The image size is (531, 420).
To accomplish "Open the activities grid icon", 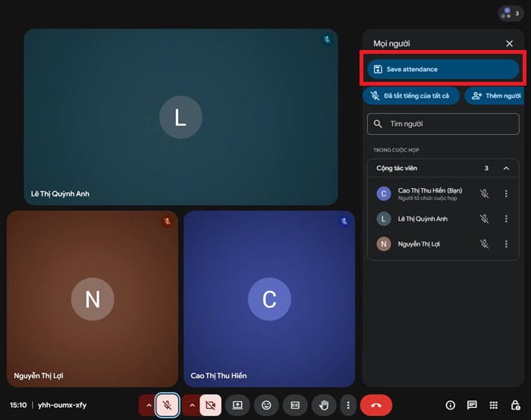I will [493, 405].
